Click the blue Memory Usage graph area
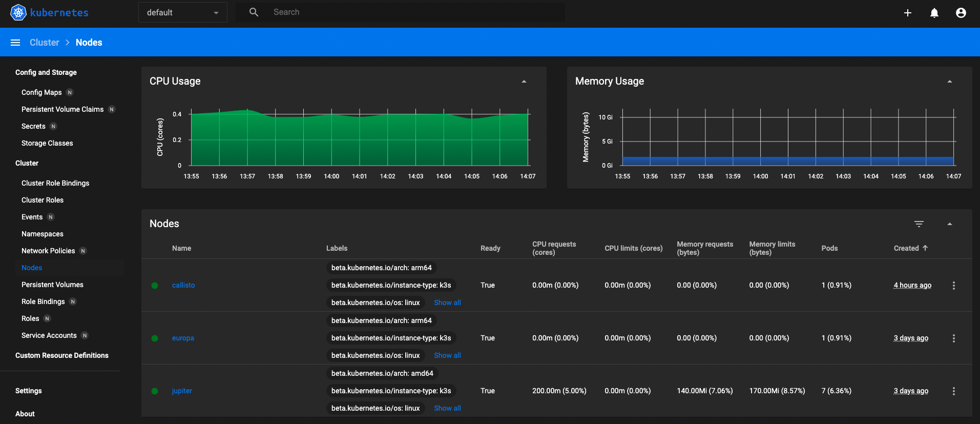Screen dimensions: 980x424 (788, 161)
